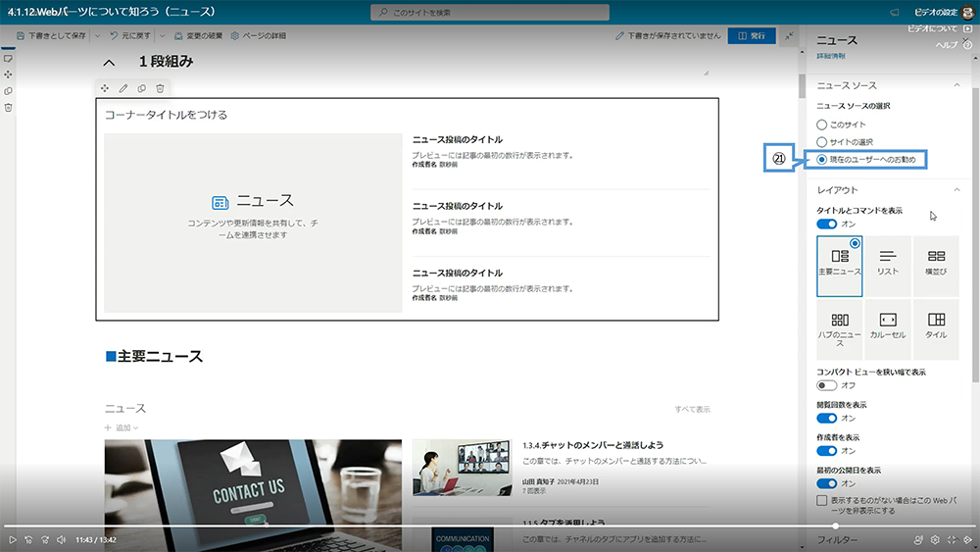Click the megaphone icon in the header
This screenshot has width=980, height=552.
(x=895, y=13)
